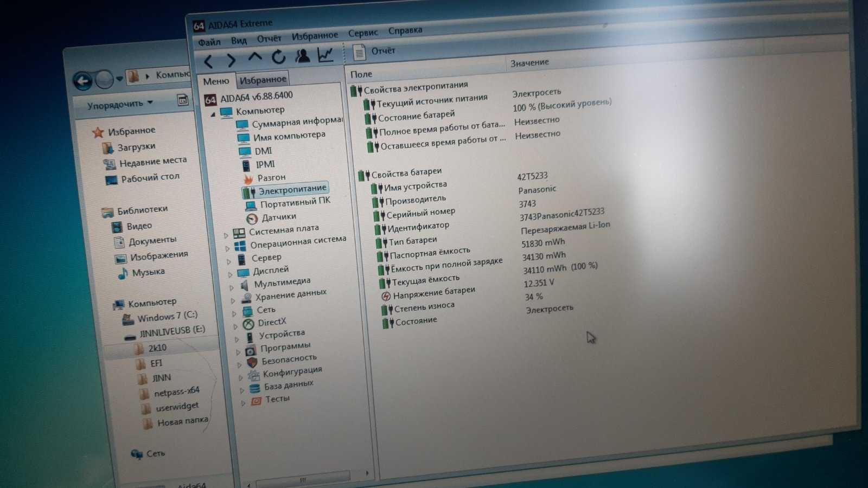
Task: Open Устройства tree item
Action: coord(275,335)
